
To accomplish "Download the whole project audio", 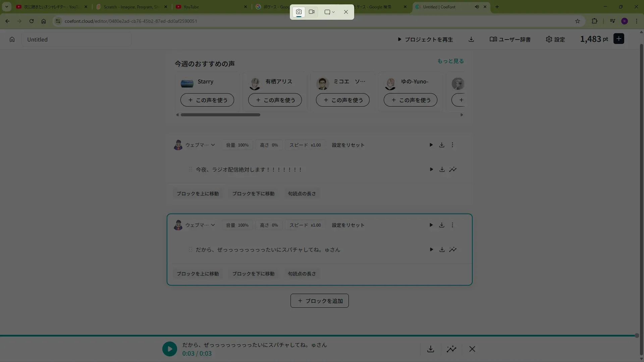I will click(471, 40).
